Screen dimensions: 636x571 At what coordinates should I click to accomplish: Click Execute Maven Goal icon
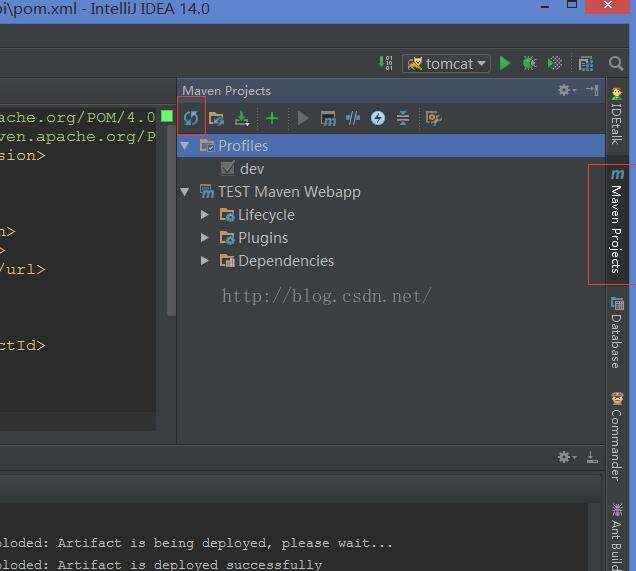[327, 118]
